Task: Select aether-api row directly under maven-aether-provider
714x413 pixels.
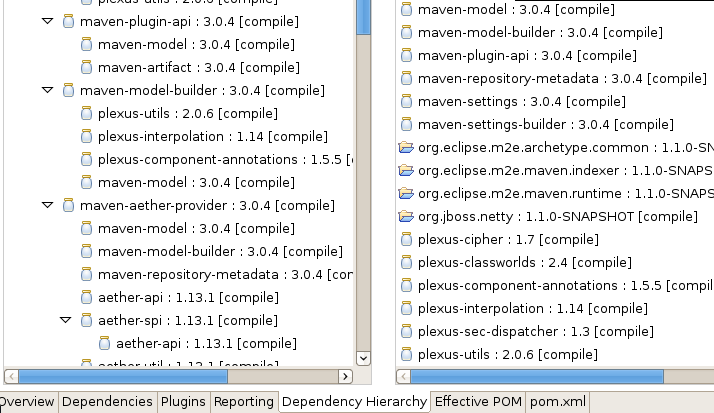Action: click(189, 297)
